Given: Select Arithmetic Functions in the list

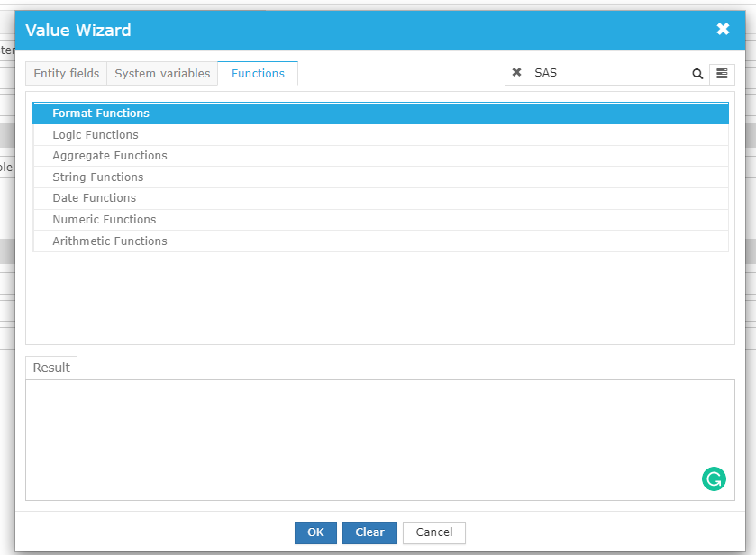Looking at the screenshot, I should 110,241.
